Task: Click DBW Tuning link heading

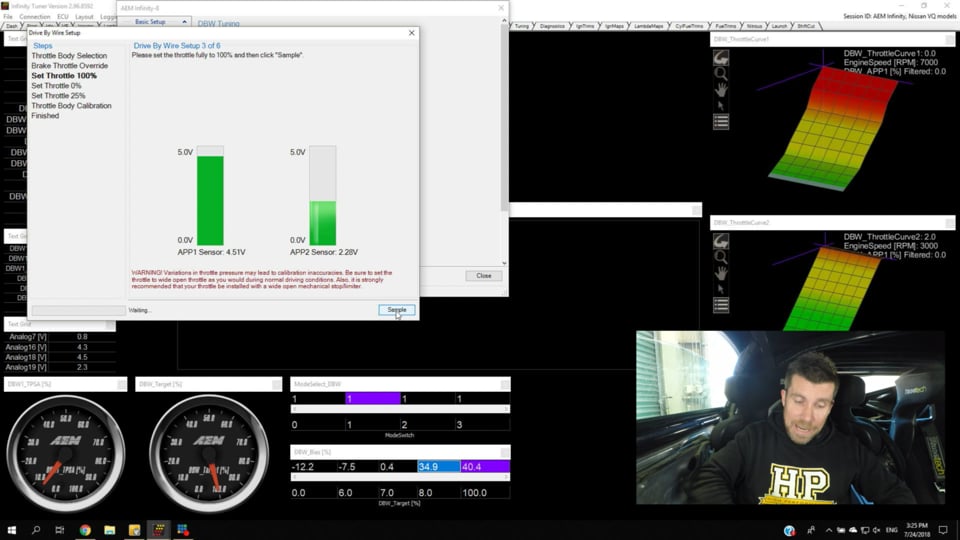Action: (x=219, y=24)
